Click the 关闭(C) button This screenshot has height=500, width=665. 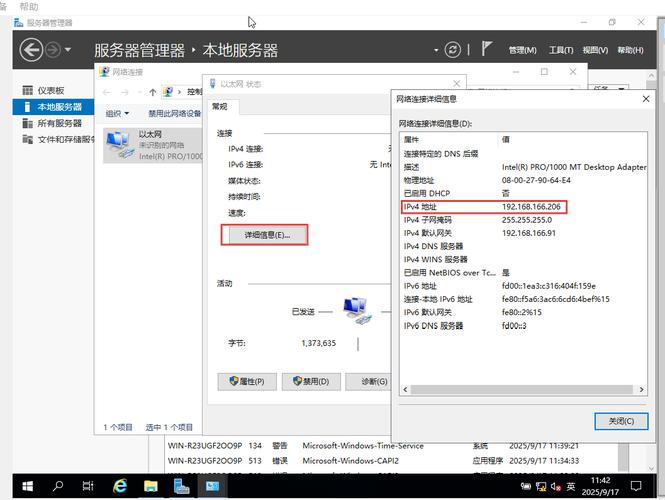click(x=621, y=421)
